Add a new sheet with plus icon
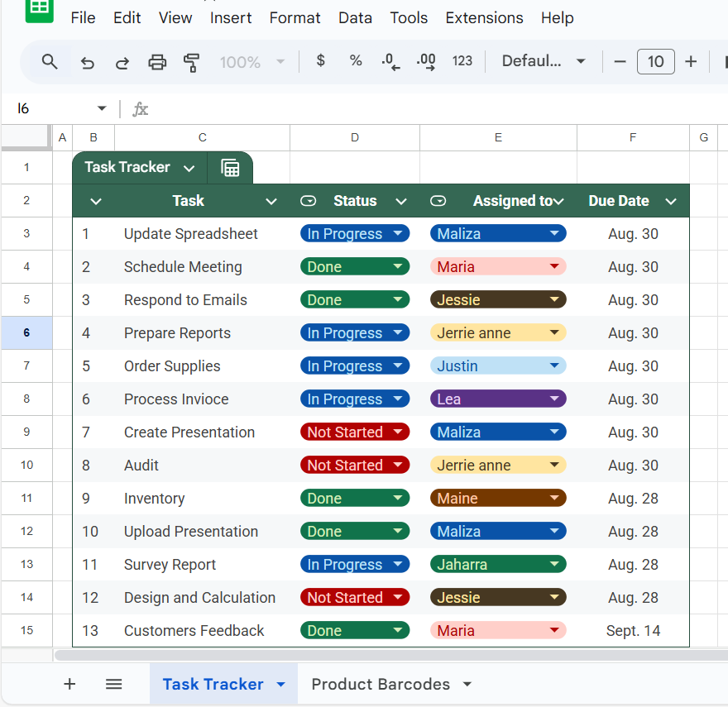This screenshot has height=707, width=728. tap(69, 684)
